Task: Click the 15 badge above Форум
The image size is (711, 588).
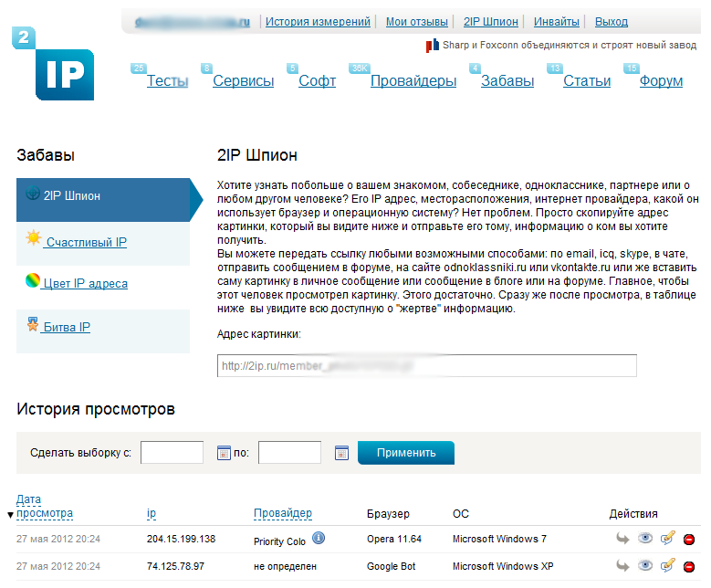Action: (632, 68)
